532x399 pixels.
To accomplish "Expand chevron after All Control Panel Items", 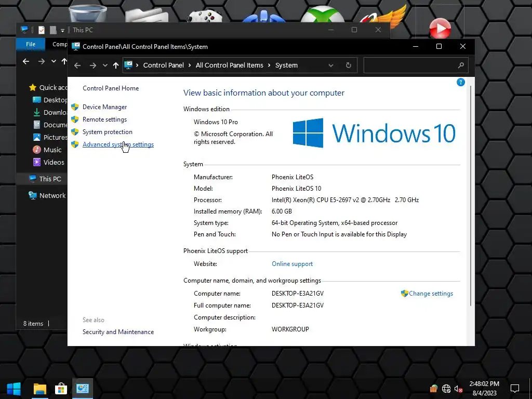I will [x=269, y=65].
